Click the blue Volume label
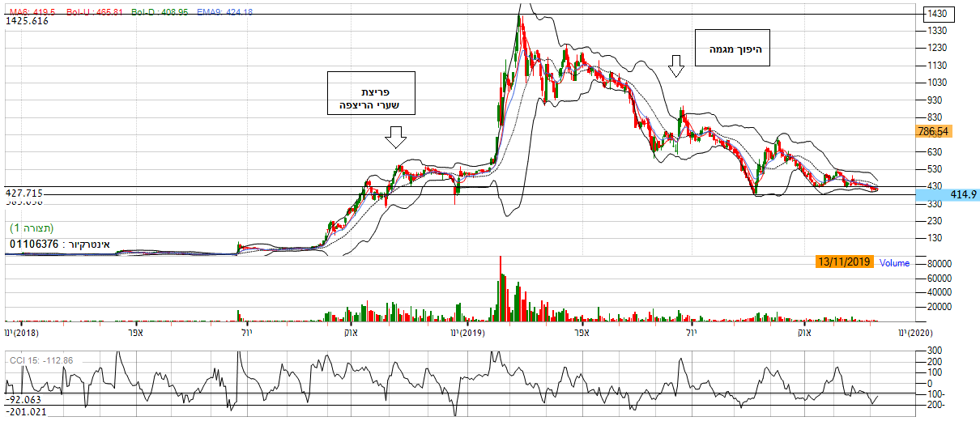 point(894,263)
